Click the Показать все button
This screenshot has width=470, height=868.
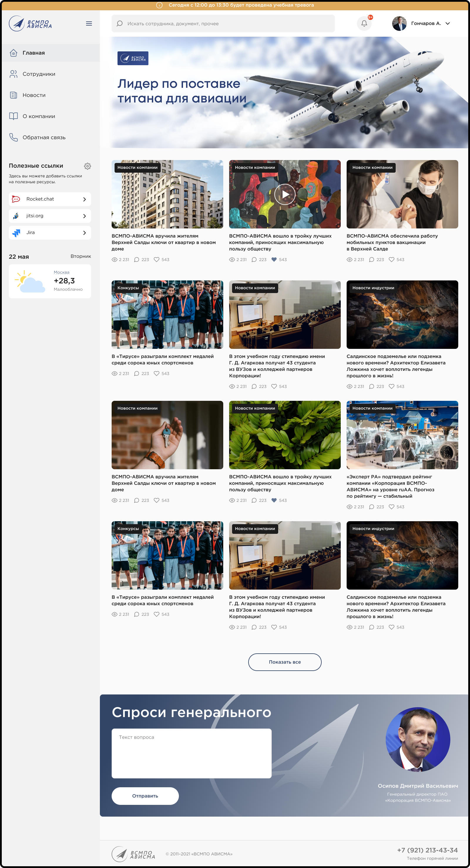coord(285,662)
